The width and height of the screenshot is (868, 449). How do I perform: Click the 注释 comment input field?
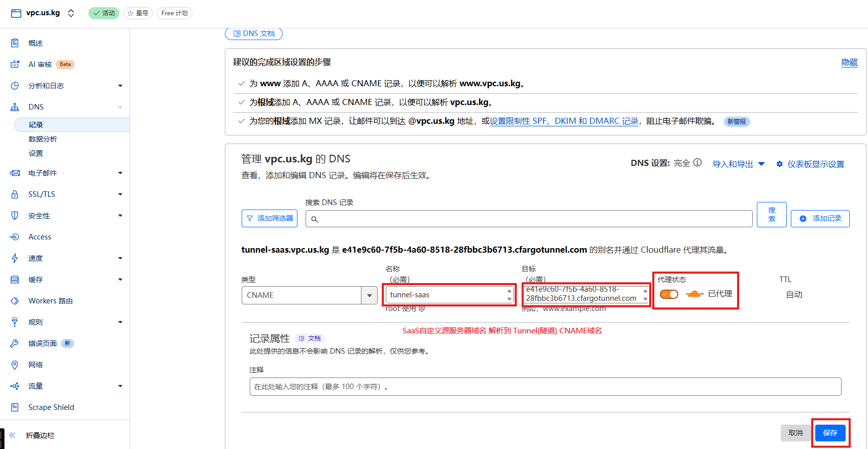tap(545, 387)
